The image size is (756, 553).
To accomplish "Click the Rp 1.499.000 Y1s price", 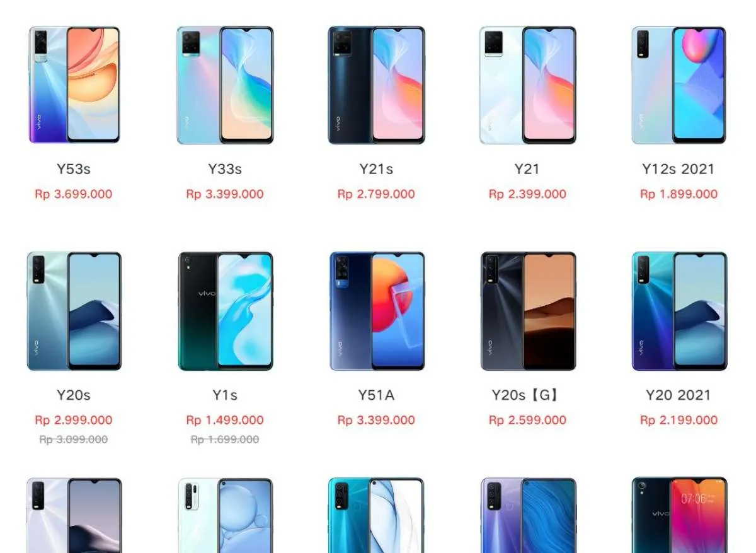I will [x=225, y=420].
